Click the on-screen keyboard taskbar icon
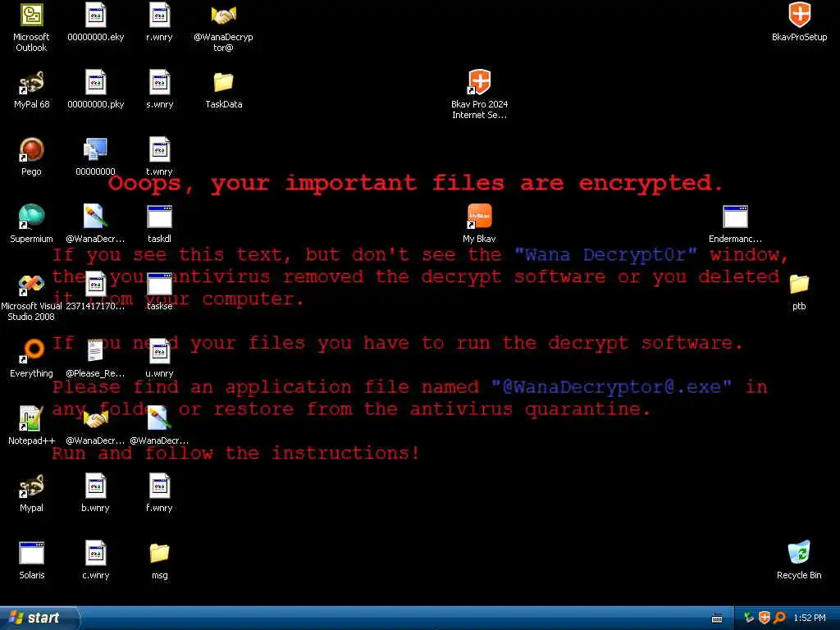This screenshot has width=840, height=630. (x=717, y=619)
